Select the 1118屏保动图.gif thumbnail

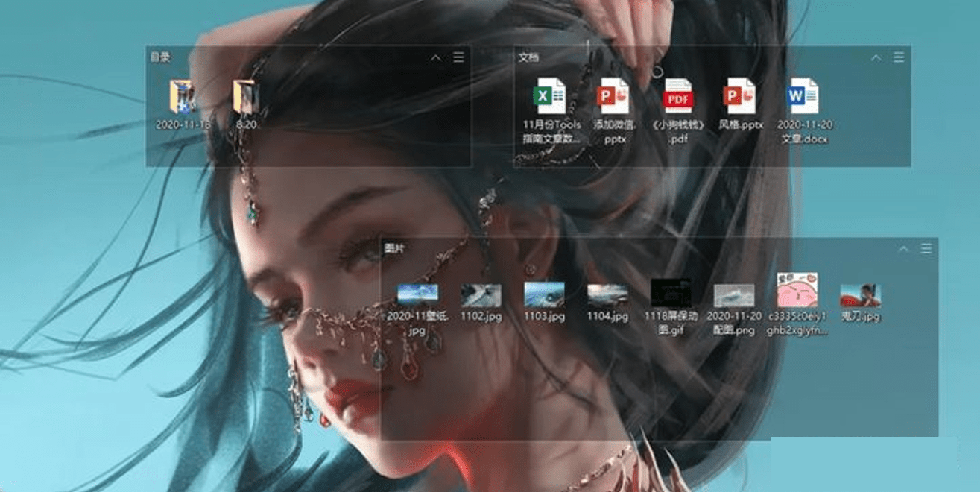coord(671,293)
